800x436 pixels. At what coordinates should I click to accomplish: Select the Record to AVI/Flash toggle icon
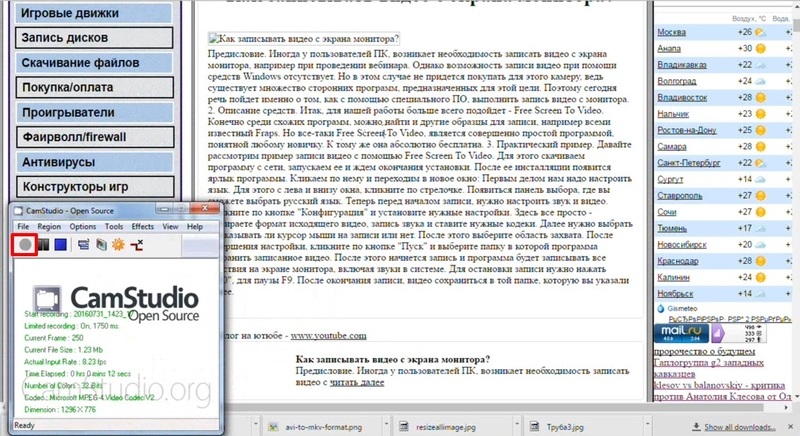(102, 245)
